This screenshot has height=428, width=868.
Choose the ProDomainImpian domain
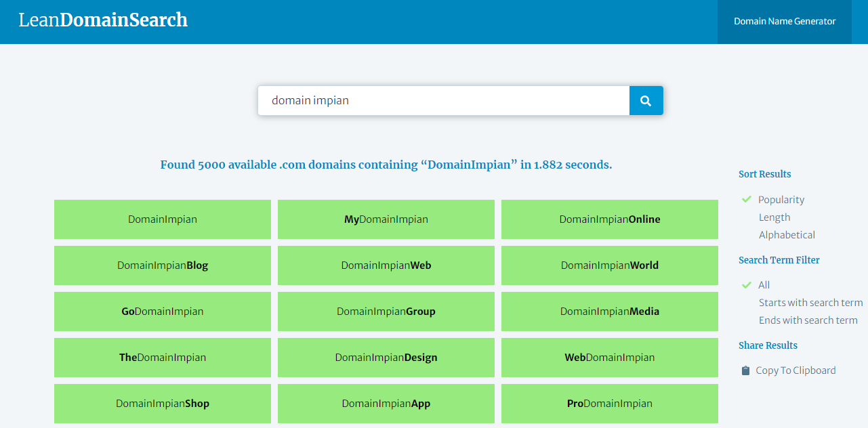pos(609,403)
